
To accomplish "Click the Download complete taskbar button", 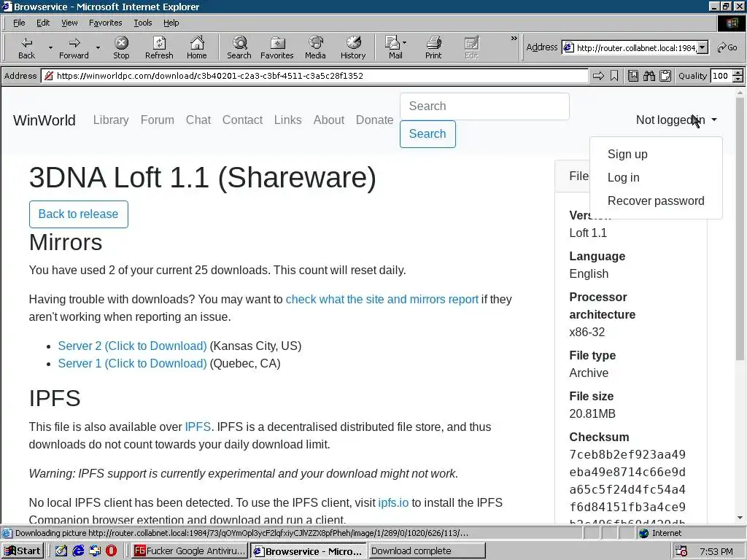I will click(427, 551).
